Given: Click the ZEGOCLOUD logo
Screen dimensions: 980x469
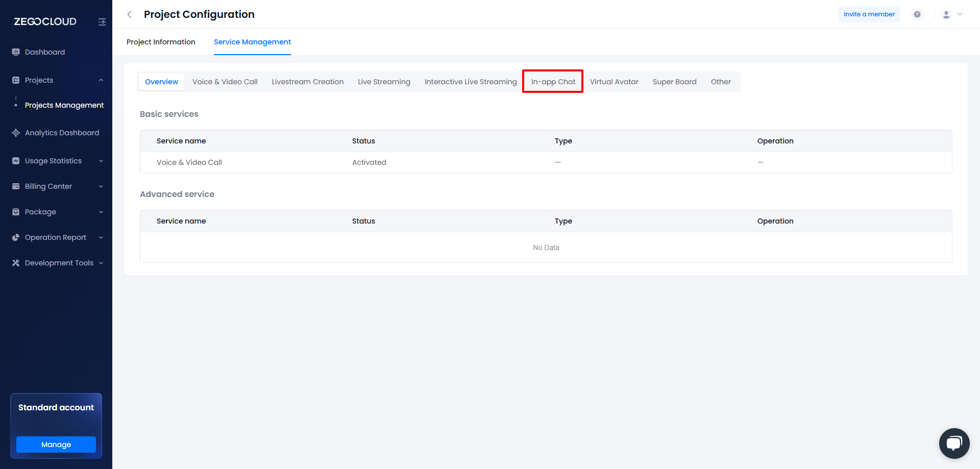Looking at the screenshot, I should coord(45,21).
